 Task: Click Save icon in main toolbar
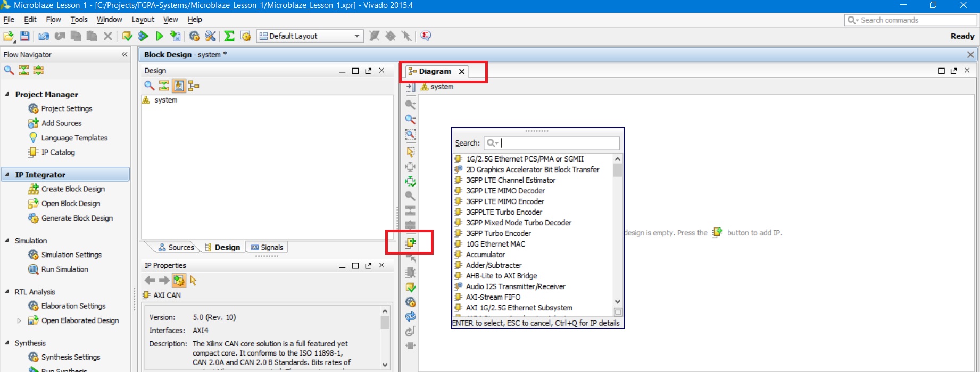[24, 36]
